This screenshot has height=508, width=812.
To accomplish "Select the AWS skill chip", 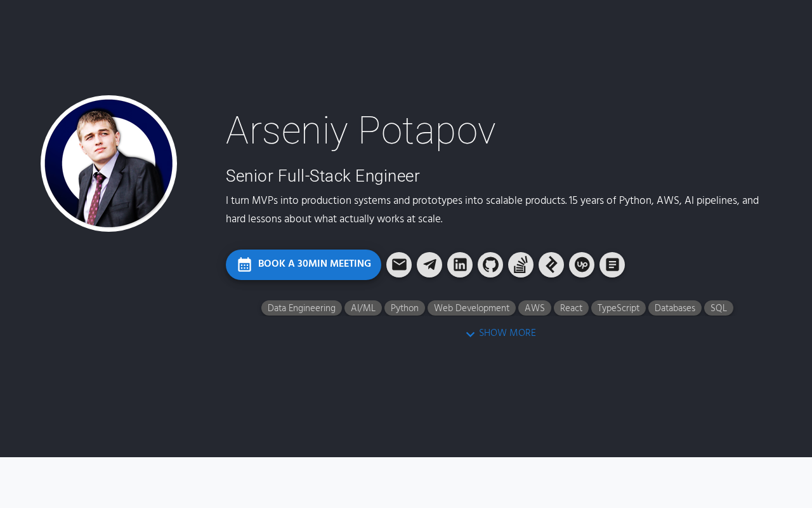I will point(535,308).
